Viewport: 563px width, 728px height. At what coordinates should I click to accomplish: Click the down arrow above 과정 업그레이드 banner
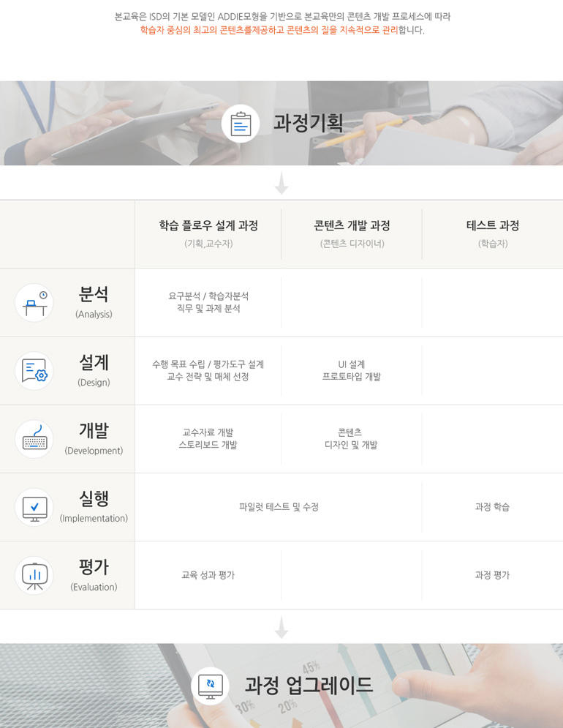(281, 626)
